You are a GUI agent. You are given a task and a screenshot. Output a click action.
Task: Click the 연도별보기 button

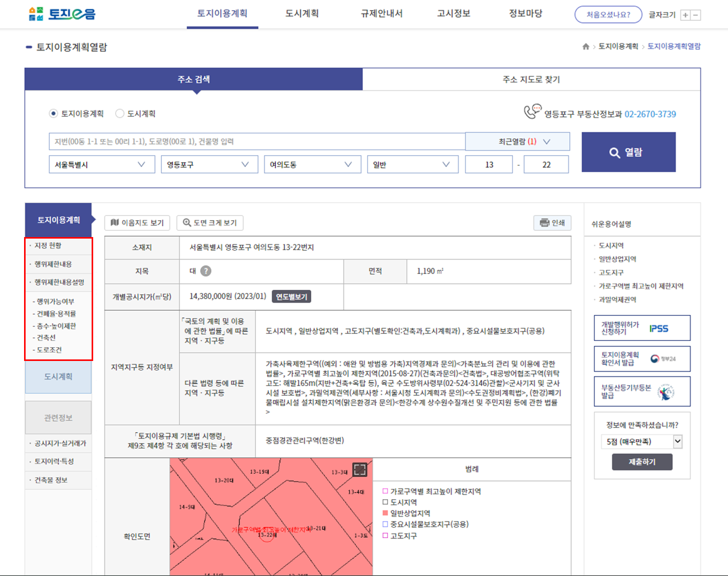click(292, 296)
